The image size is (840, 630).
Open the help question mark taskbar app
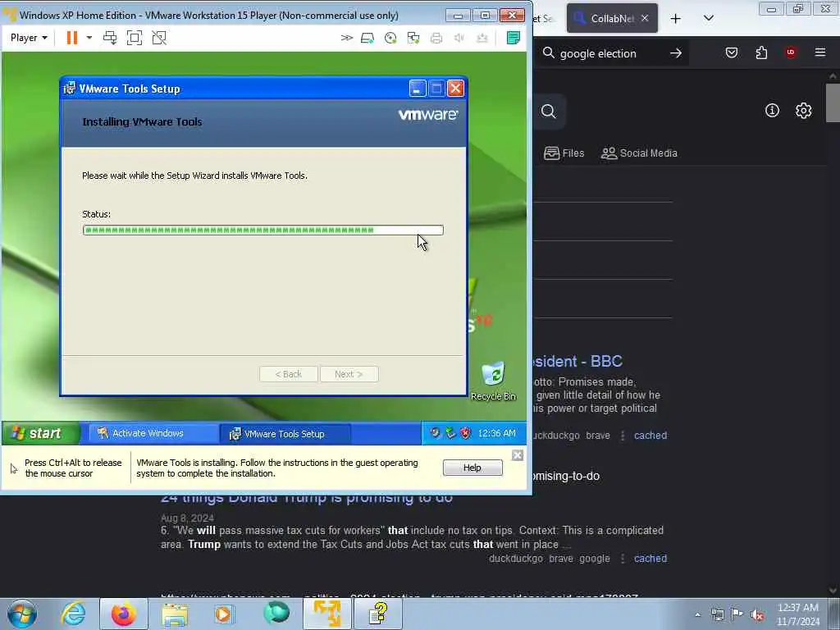[x=377, y=614]
